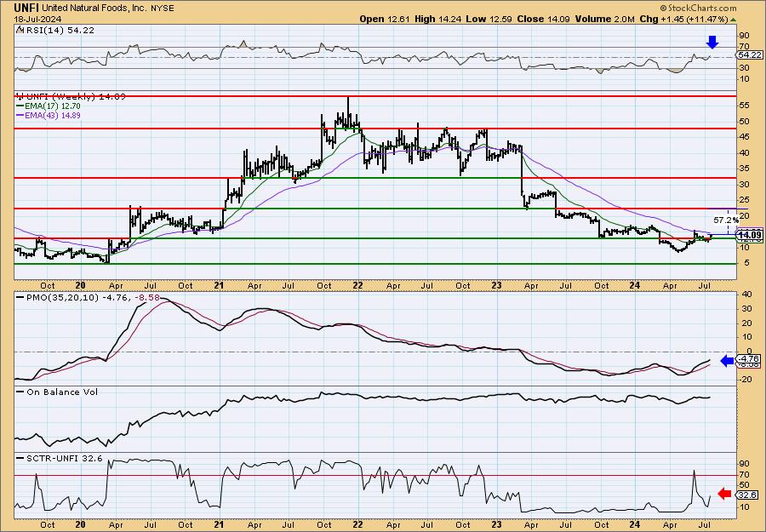Click the 54.22 RSI value tag on axis
This screenshot has width=766, height=532.
point(750,54)
